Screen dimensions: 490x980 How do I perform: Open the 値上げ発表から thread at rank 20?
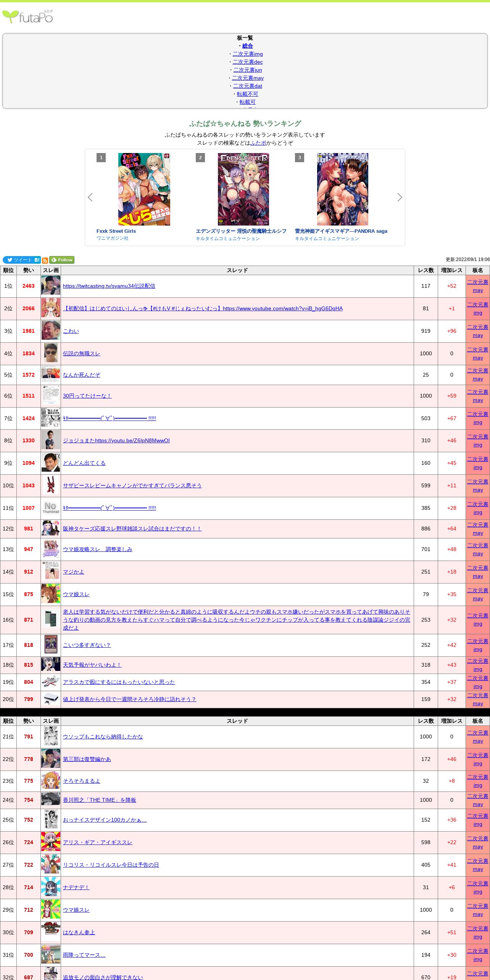[130, 699]
